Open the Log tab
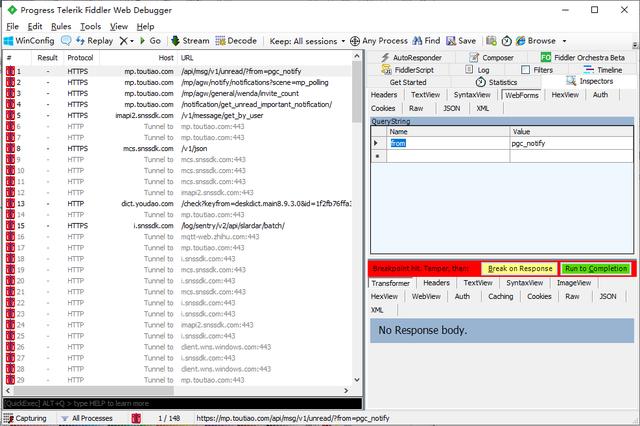Viewport: 640px width, 426px height. (478, 70)
